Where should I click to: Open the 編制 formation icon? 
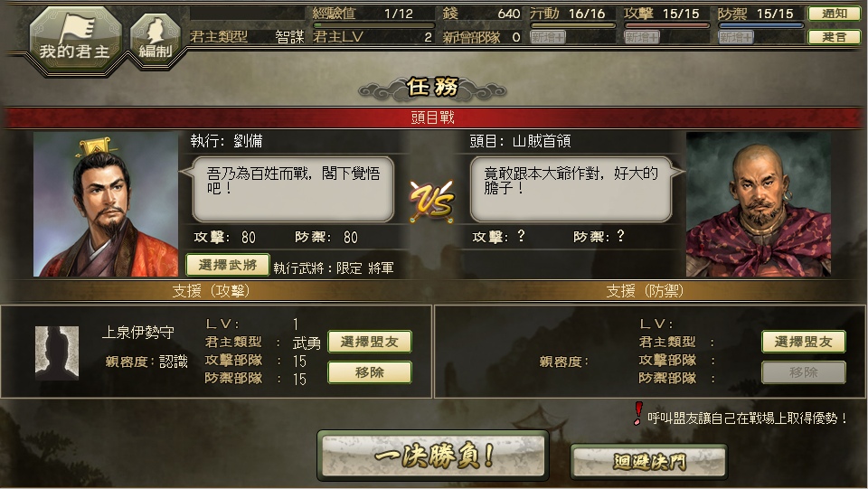[x=156, y=40]
